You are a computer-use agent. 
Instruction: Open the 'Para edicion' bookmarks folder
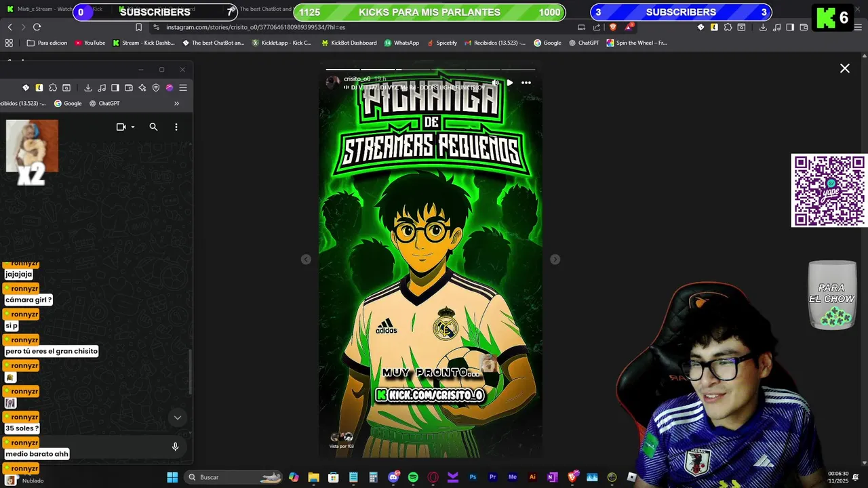47,43
